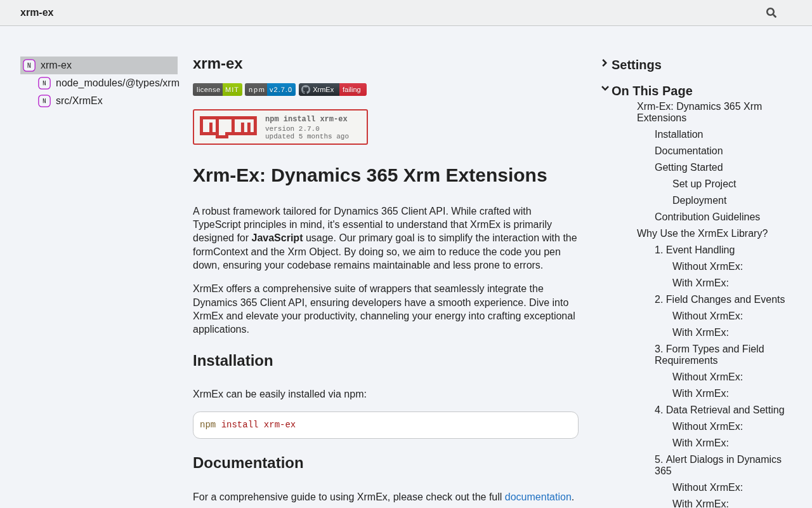Click the main Xrm-Ex: Dynamics 365 Xrm Extensions heading
The image size is (812, 508).
(x=370, y=175)
